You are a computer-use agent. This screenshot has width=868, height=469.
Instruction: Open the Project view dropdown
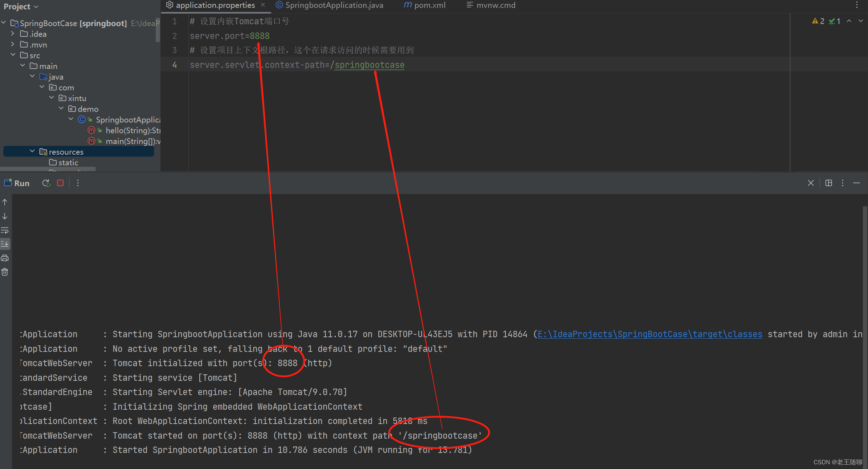coord(21,6)
